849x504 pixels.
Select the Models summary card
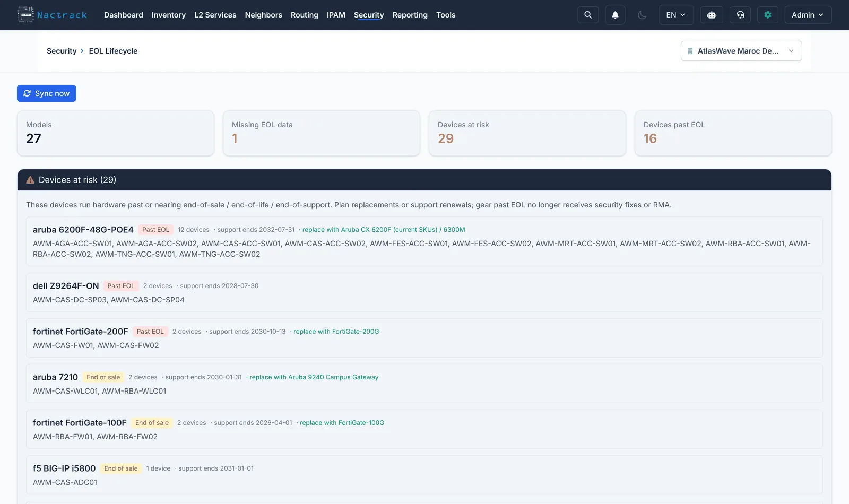point(116,133)
